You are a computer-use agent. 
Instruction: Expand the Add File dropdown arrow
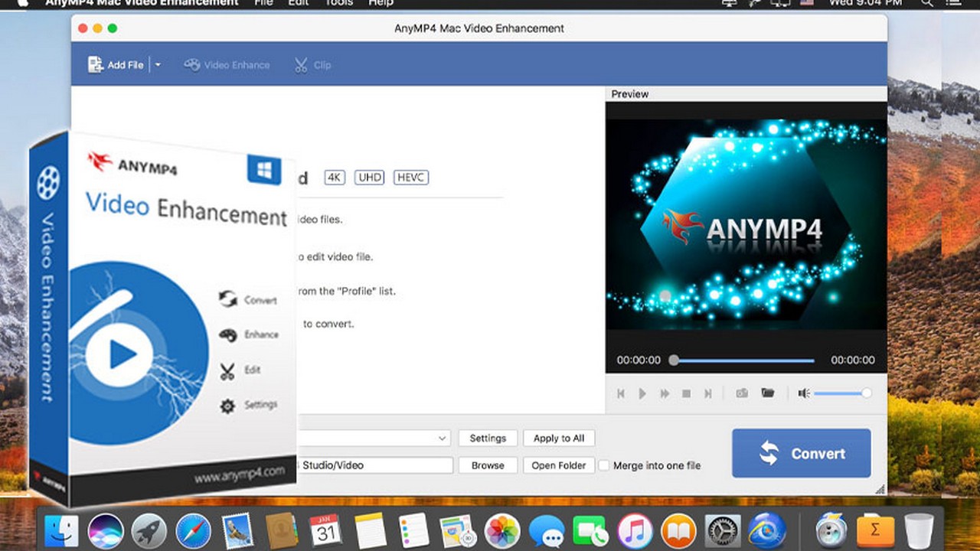point(158,65)
